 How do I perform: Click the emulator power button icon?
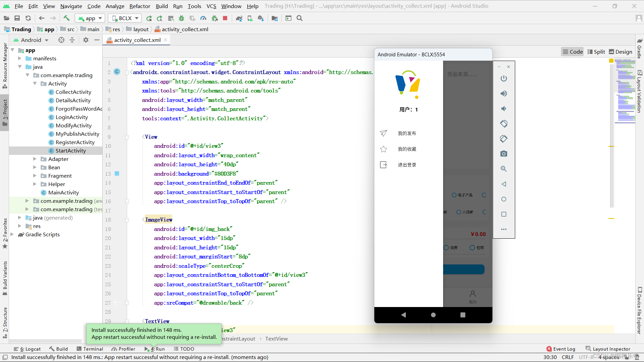point(503,78)
